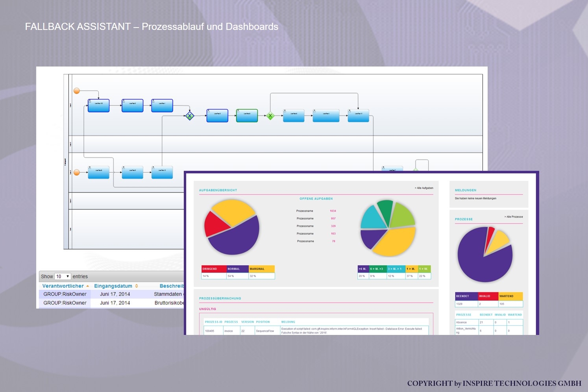Click the PROZESS-ID column header
Image resolution: width=588 pixels, height=392 pixels.
pos(214,322)
